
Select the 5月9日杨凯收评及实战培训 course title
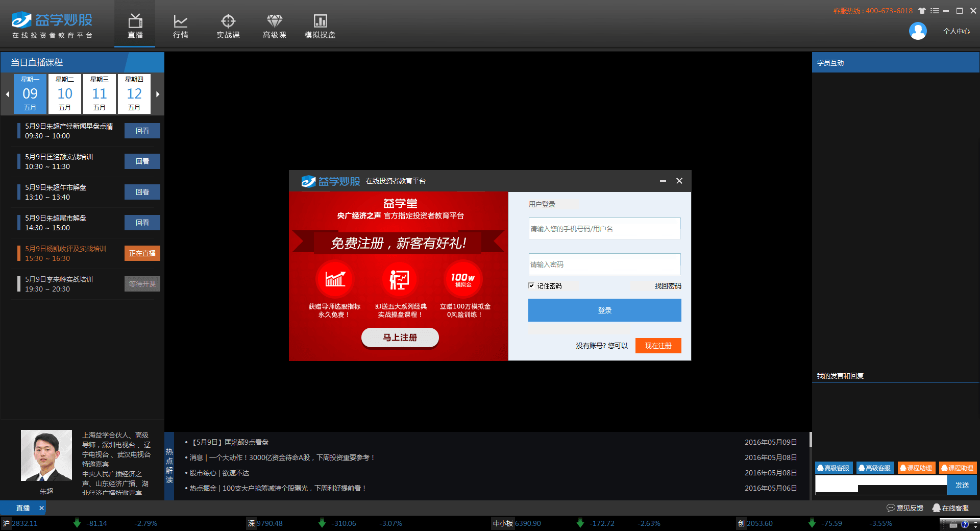66,249
